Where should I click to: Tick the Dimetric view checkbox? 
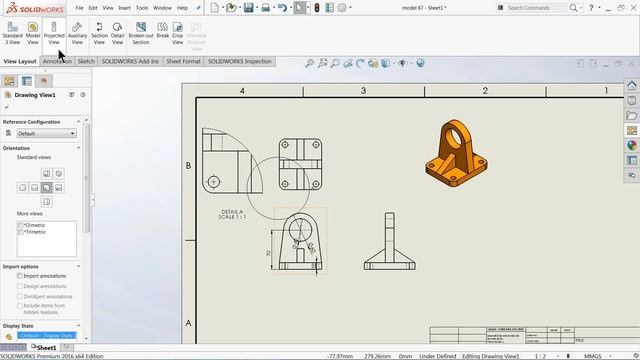[20, 225]
